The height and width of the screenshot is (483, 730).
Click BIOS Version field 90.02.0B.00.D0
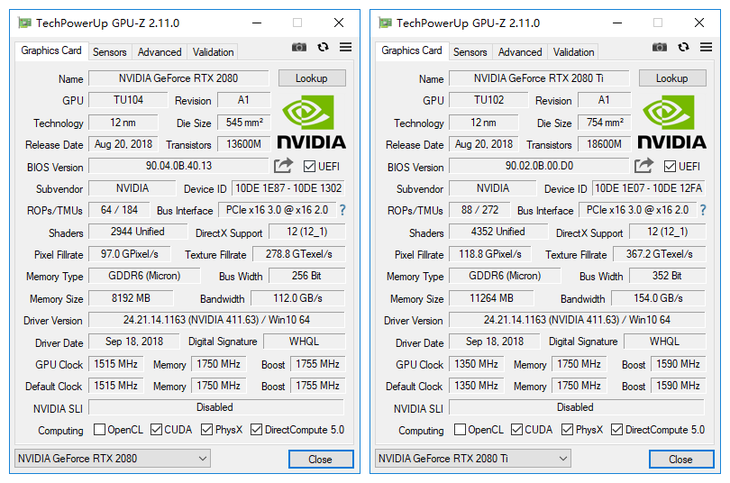(539, 166)
